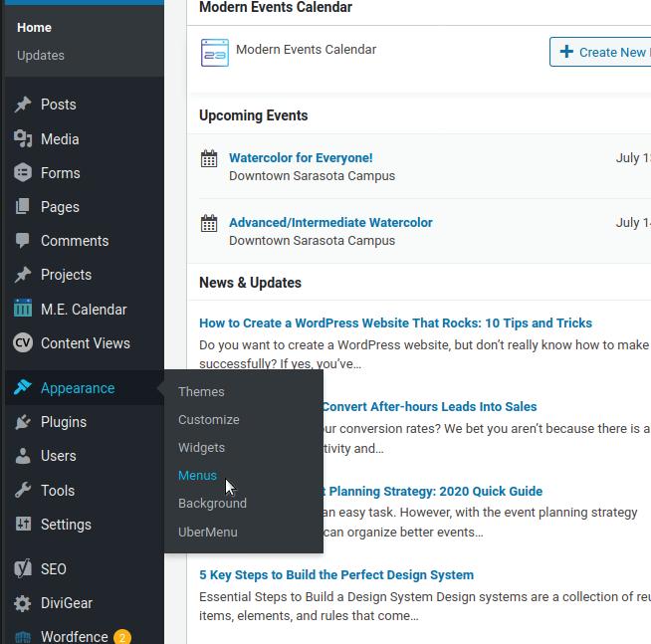Open Updates under Home
This screenshot has height=644, width=651.
click(x=41, y=55)
